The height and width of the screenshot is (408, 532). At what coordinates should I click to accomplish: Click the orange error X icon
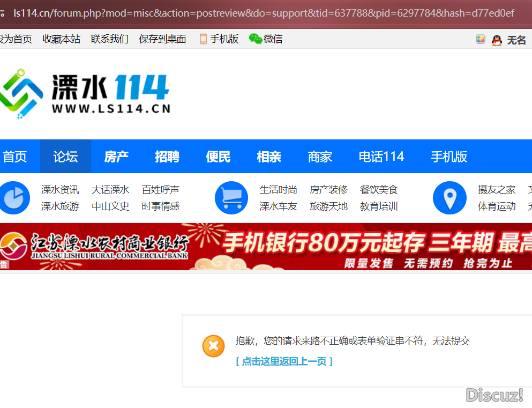point(213,346)
